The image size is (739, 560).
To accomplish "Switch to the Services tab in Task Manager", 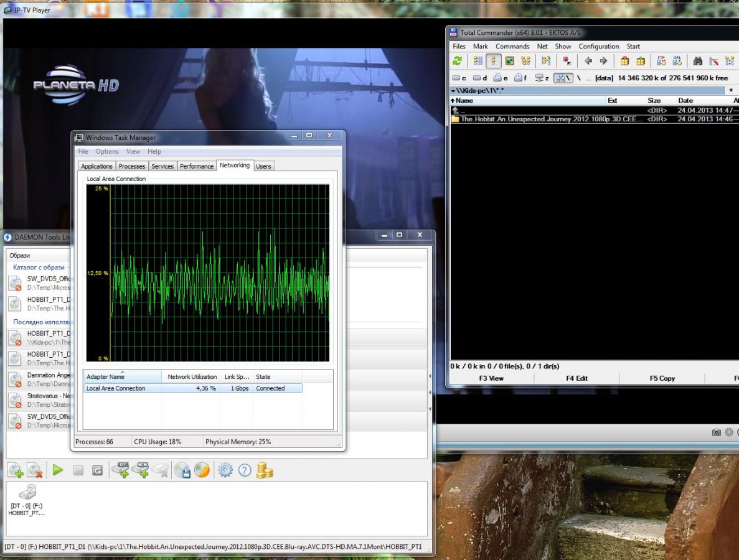I will point(162,166).
